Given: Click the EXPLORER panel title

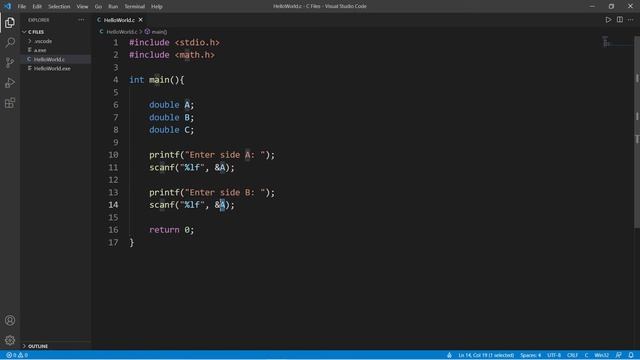Looking at the screenshot, I should pos(39,20).
